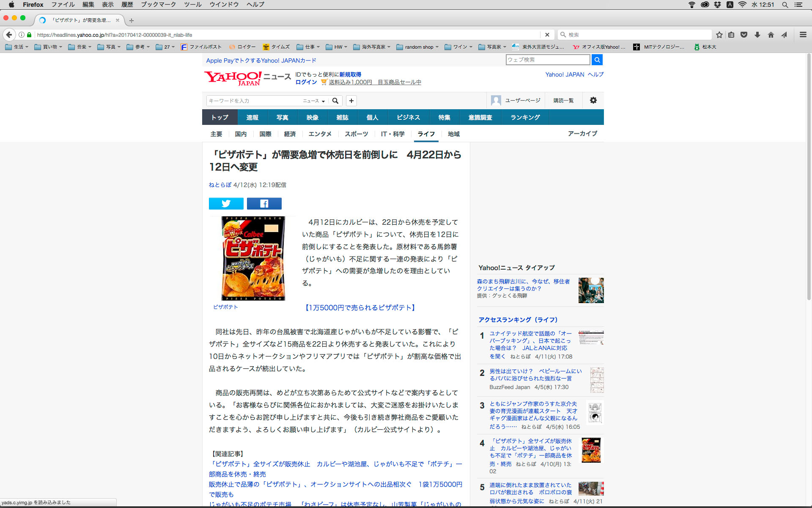The height and width of the screenshot is (508, 812).
Task: Open the ブックマーク menu in menu bar
Action: (158, 5)
